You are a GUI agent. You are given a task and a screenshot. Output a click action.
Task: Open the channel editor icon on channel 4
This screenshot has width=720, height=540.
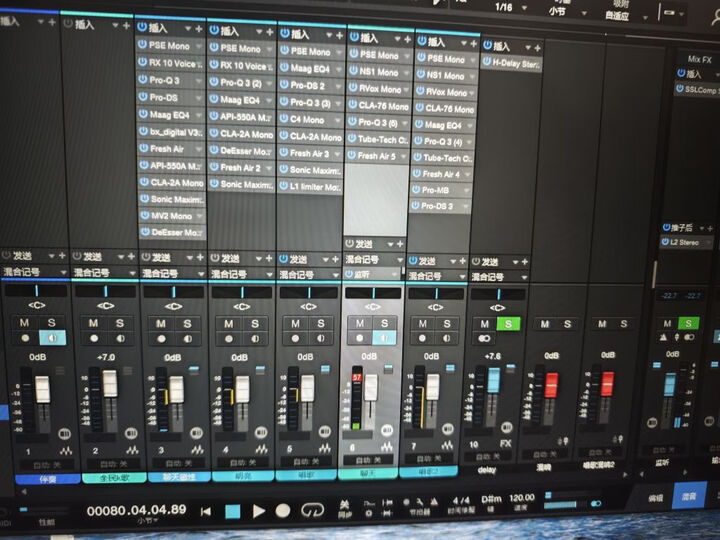click(x=261, y=449)
